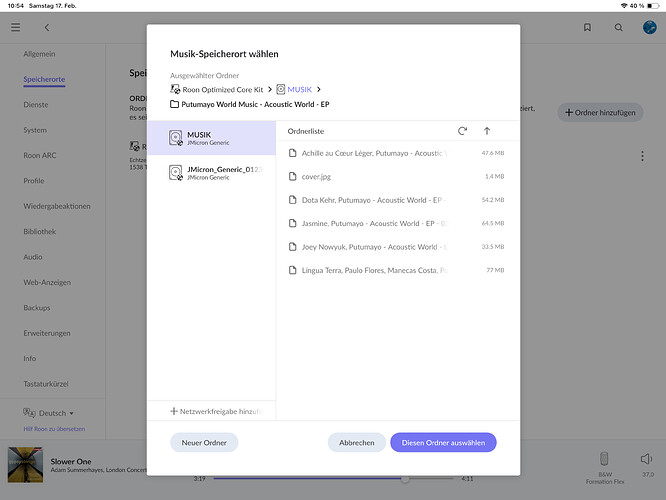Select the Jasmine Putumayo file

tap(396, 223)
